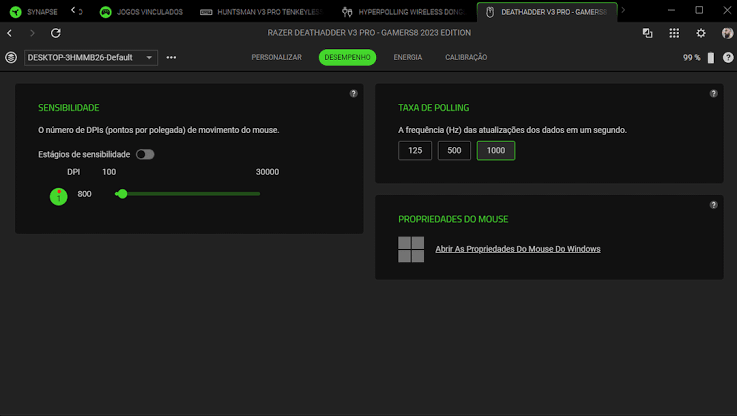Set polling rate to 500 Hz
Screen dimensions: 737x416
[454, 150]
